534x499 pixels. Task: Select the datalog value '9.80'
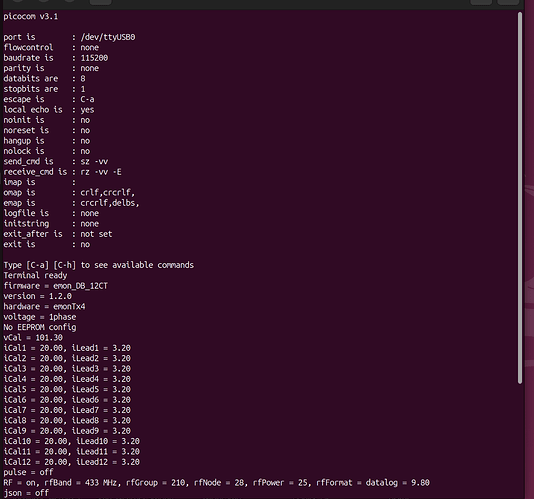pos(420,483)
